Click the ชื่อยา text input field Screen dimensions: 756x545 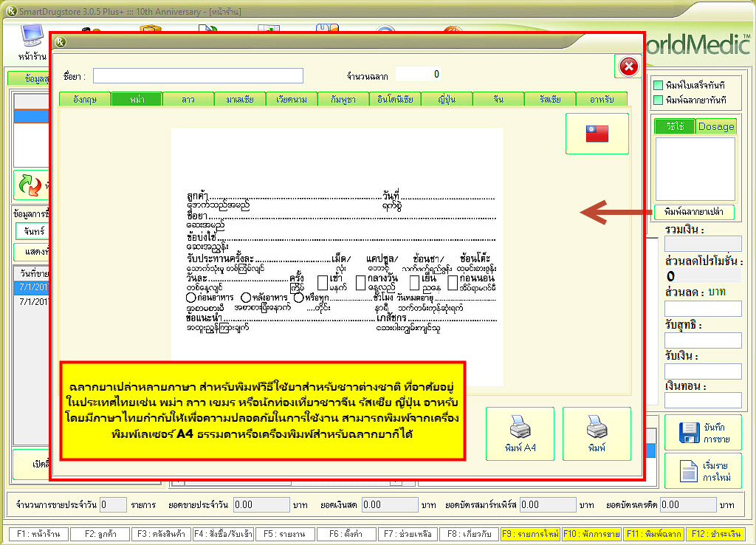coord(198,75)
